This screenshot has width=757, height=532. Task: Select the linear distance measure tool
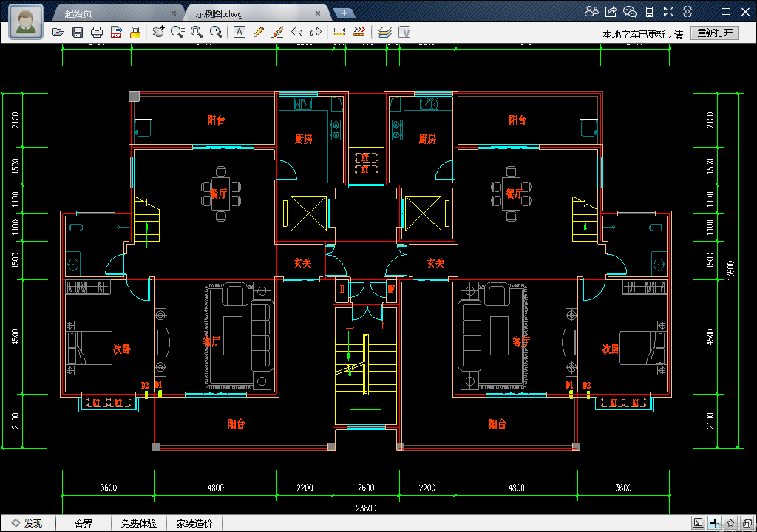pyautogui.click(x=340, y=32)
